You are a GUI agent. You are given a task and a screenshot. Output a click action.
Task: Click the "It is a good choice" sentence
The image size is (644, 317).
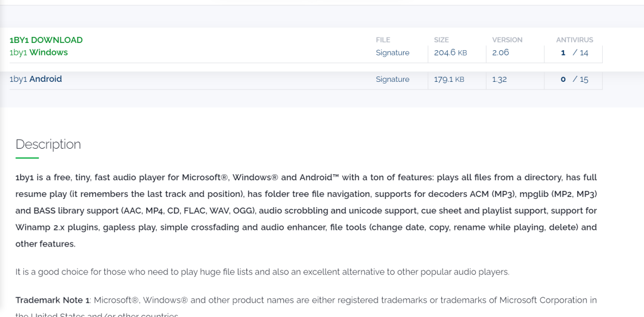(262, 272)
